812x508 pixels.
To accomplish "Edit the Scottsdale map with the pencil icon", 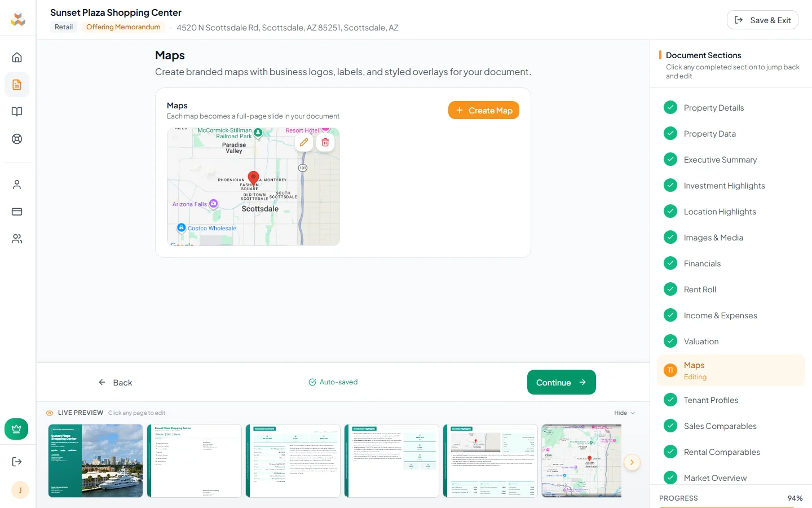I will pos(304,142).
